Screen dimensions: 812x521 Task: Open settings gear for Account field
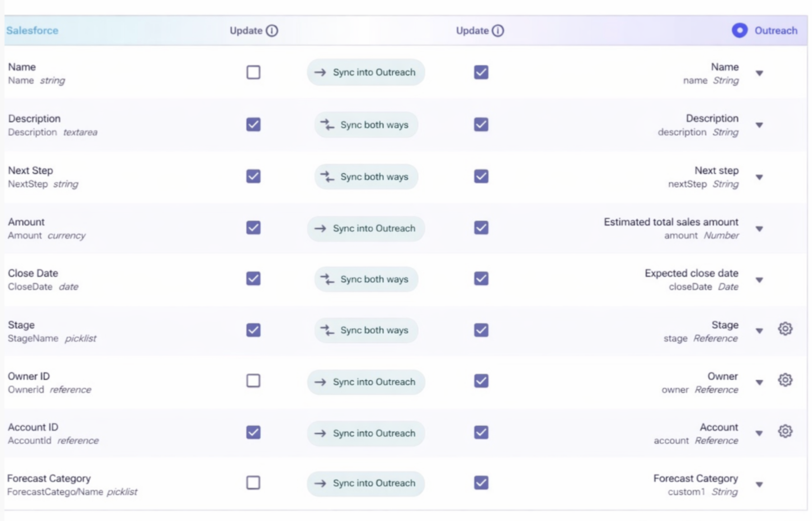785,431
